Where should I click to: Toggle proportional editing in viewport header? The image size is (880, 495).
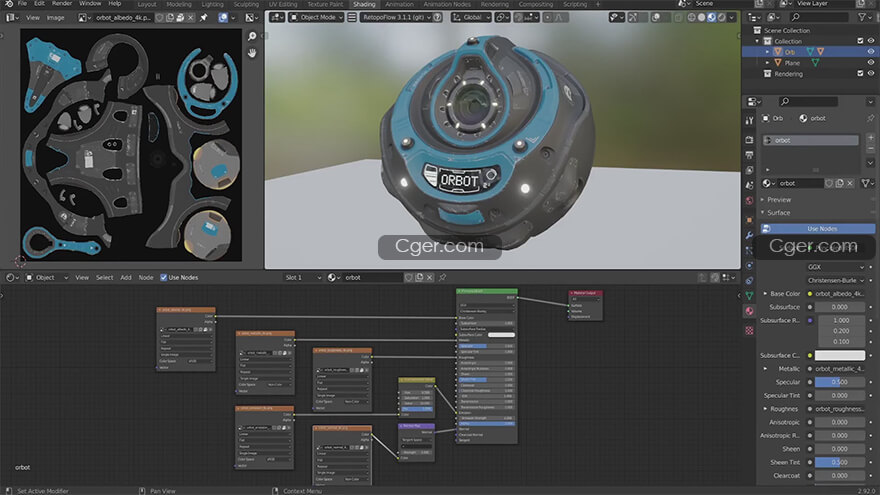548,17
